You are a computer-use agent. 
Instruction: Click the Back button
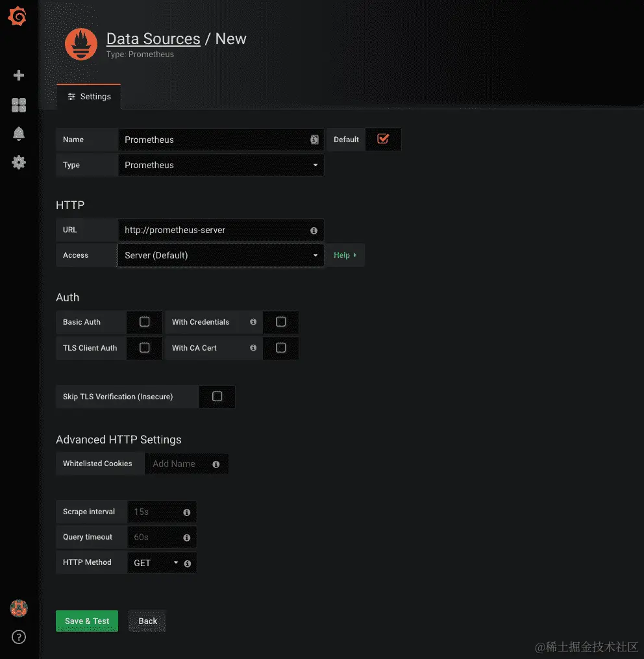(147, 621)
